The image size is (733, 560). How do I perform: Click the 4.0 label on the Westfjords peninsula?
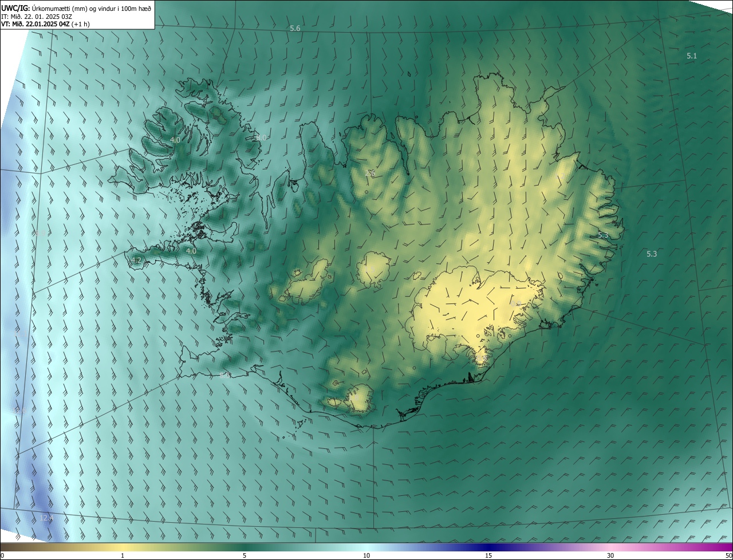pyautogui.click(x=175, y=140)
